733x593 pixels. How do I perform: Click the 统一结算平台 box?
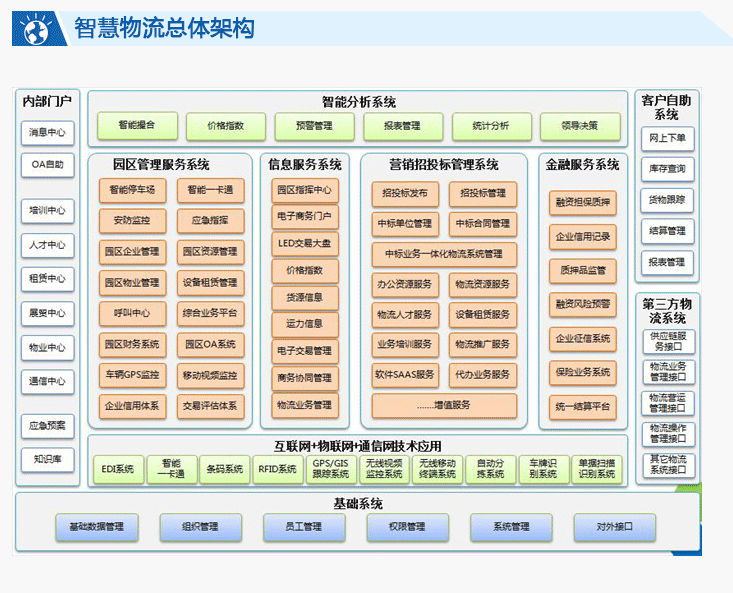pos(583,406)
